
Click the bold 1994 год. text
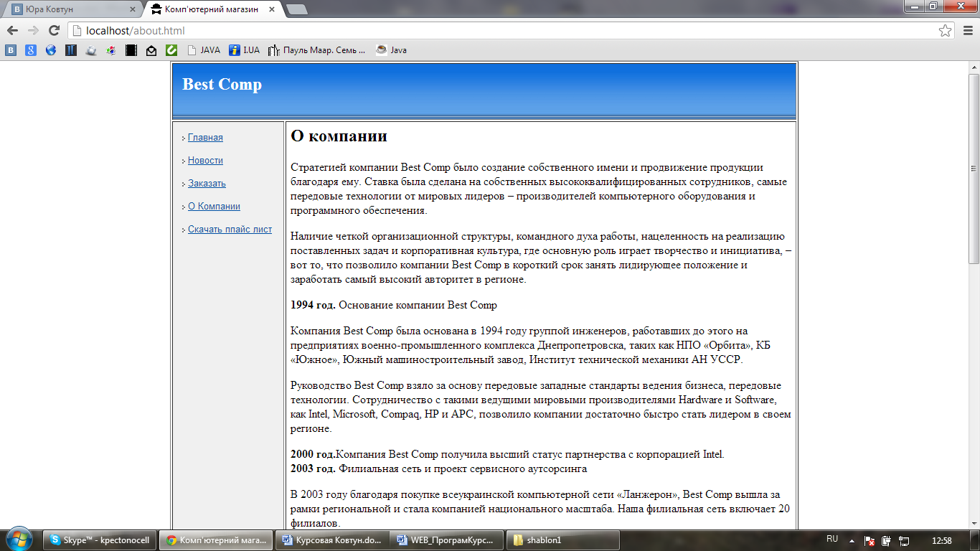tap(313, 305)
